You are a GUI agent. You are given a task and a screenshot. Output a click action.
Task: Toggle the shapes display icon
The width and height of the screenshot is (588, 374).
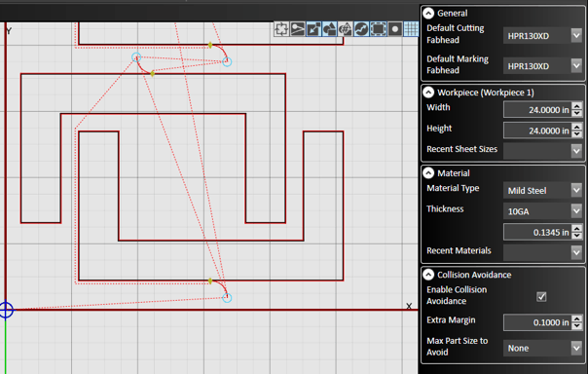(x=330, y=29)
